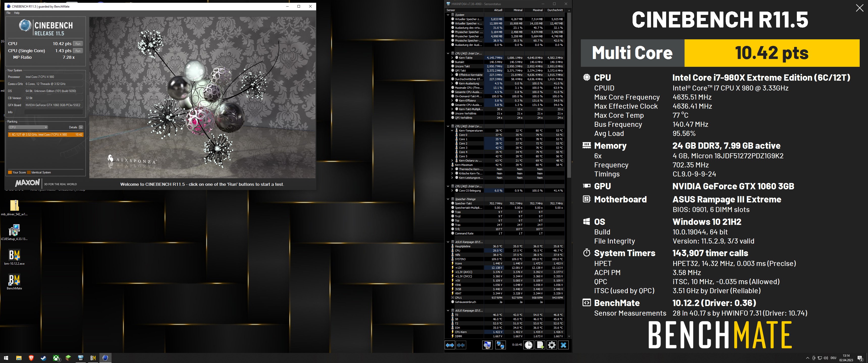868x363 pixels.
Task: Click Minimal column header in HWiNFO
Action: pyautogui.click(x=514, y=10)
